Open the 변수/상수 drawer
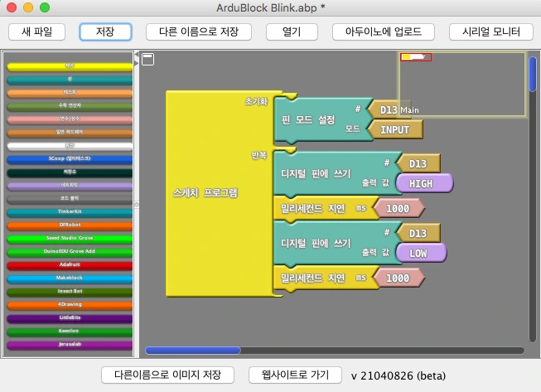Image resolution: width=541 pixels, height=392 pixels. click(x=70, y=119)
